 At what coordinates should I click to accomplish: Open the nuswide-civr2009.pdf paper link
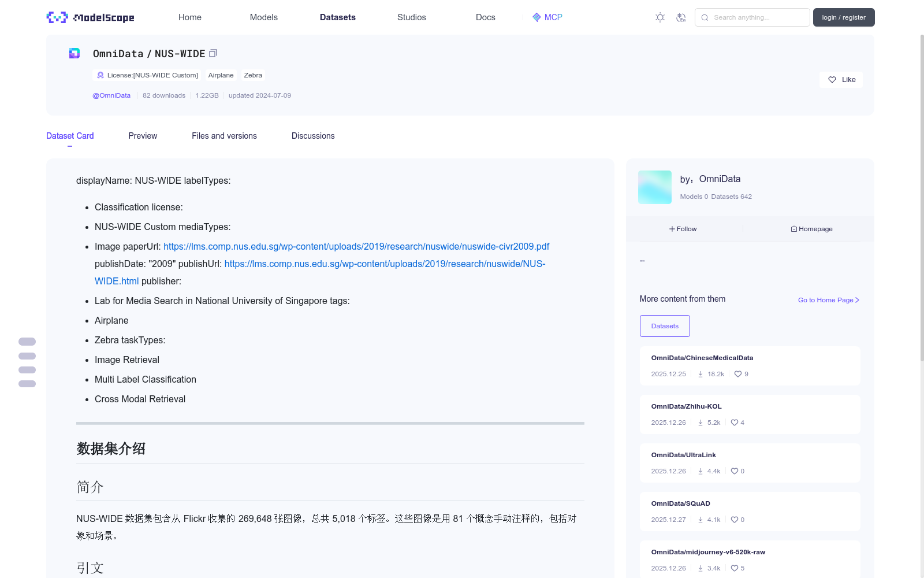pyautogui.click(x=356, y=246)
